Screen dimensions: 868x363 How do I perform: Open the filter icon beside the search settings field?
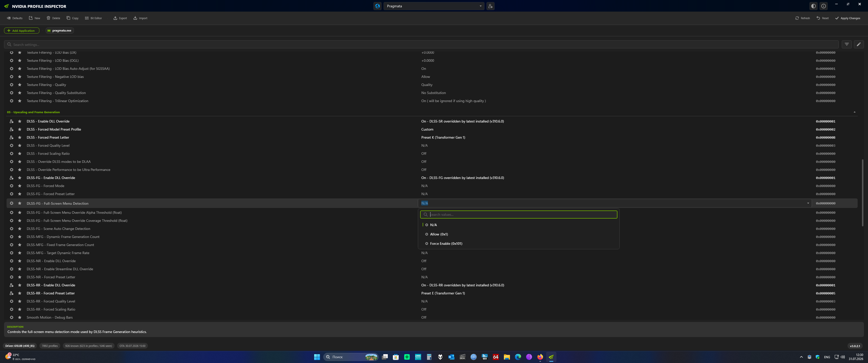(847, 44)
